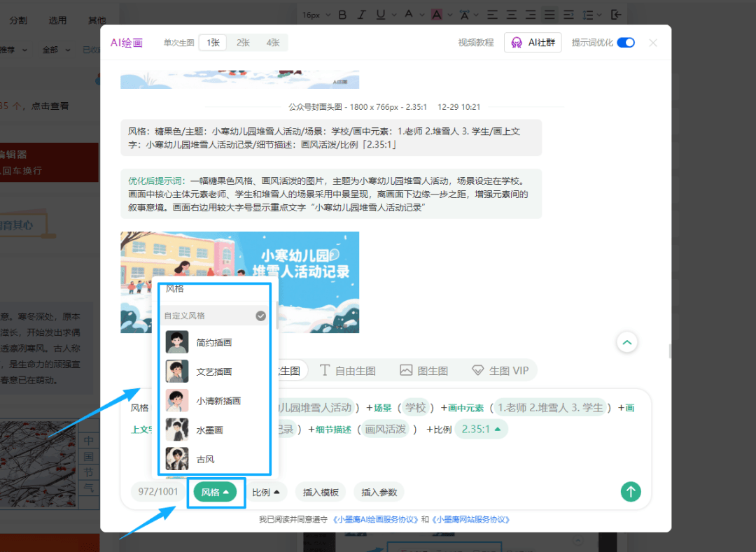Viewport: 756px width, 552px height.
Task: Choose the 古风 style avatar
Action: coord(177,459)
